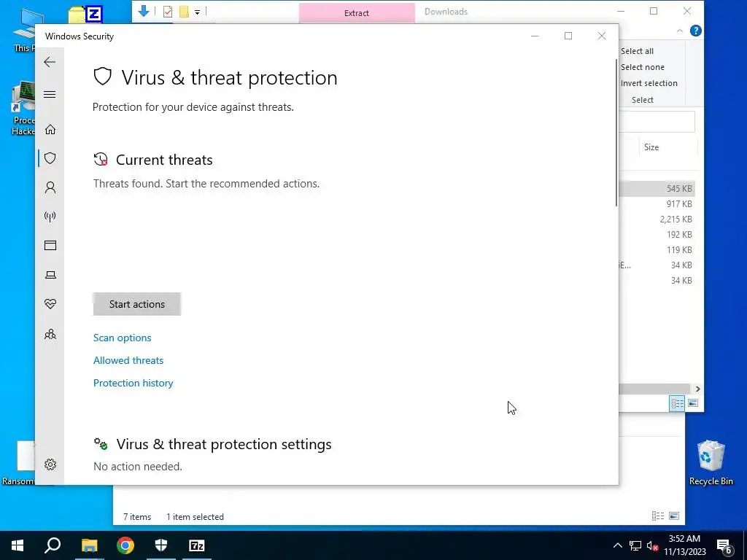Open the notification center icon
Viewport: 747px width, 560px height.
click(724, 546)
